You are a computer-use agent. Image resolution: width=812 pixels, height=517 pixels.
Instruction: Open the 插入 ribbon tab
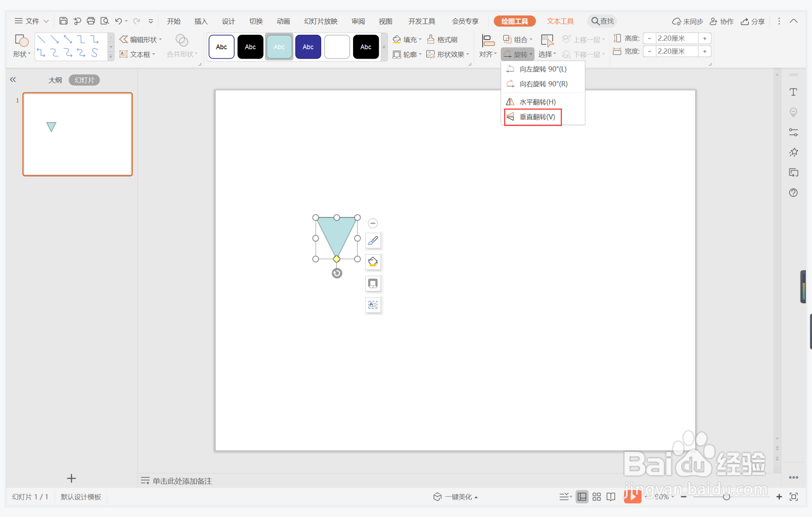201,21
